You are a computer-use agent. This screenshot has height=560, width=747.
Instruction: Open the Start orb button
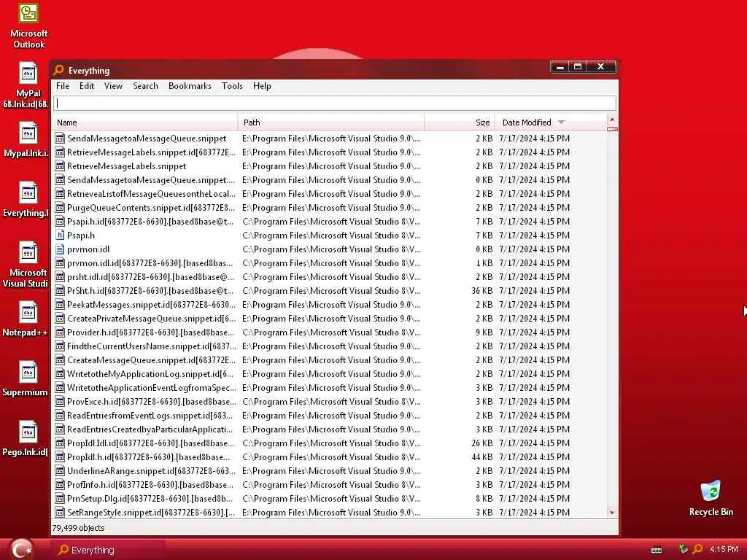click(21, 548)
